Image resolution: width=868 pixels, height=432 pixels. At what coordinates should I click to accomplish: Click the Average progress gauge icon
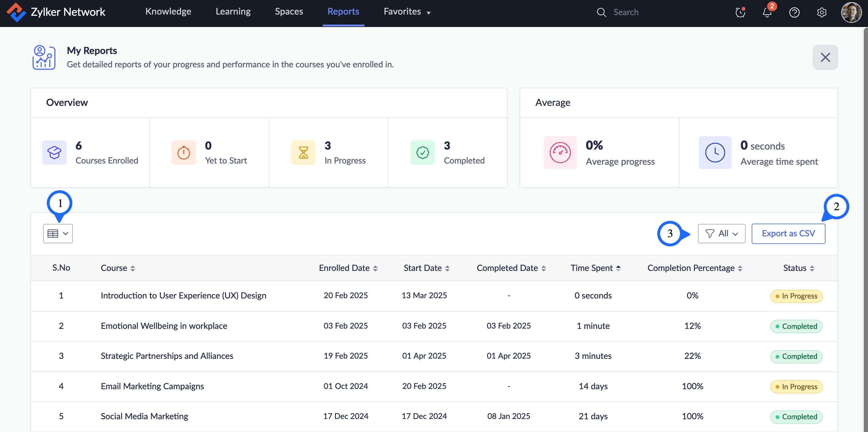560,153
